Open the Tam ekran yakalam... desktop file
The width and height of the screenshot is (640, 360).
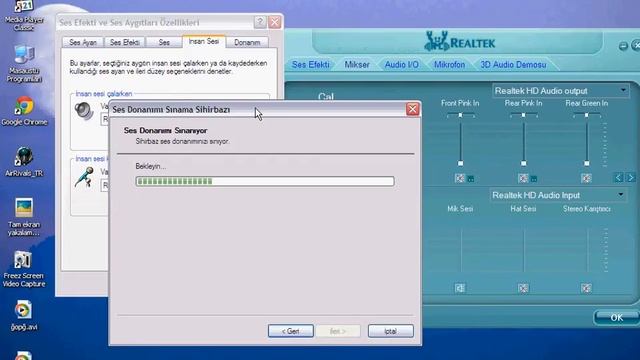24,217
